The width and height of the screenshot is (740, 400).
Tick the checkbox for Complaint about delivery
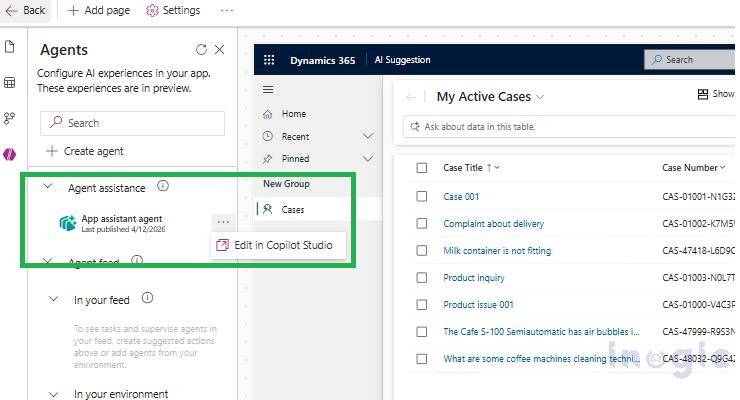422,223
